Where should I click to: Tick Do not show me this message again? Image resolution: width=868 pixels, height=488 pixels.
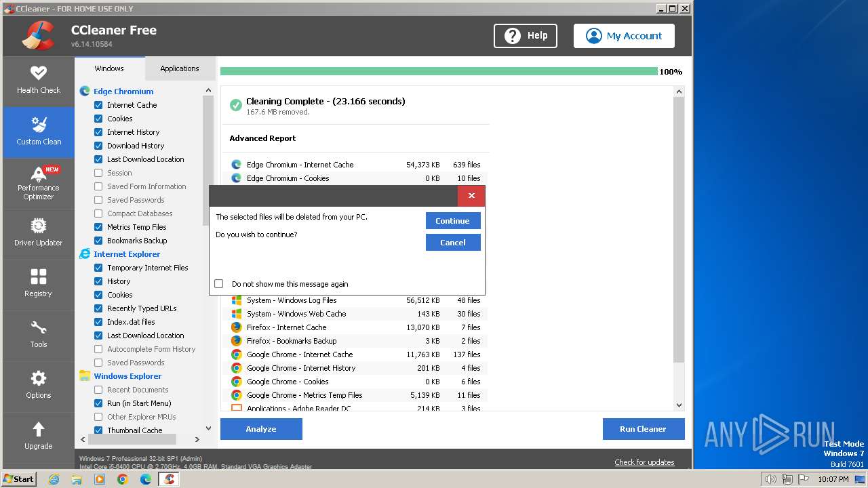pyautogui.click(x=219, y=284)
